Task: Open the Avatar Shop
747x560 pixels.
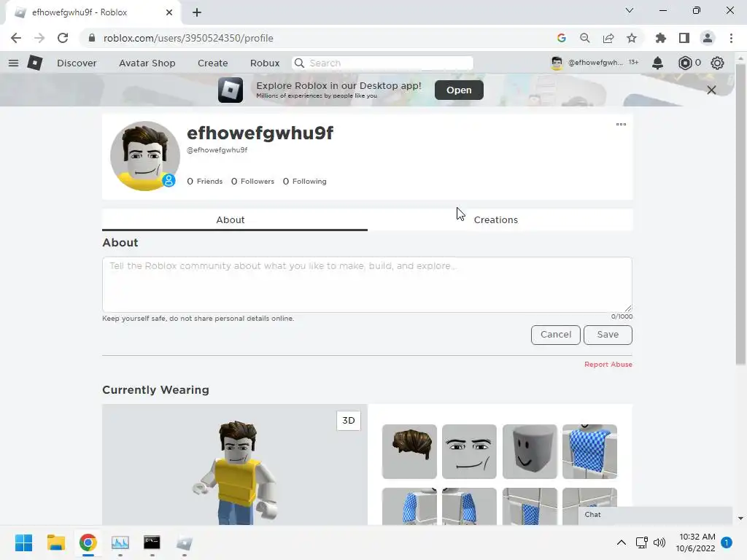Action: coord(147,63)
